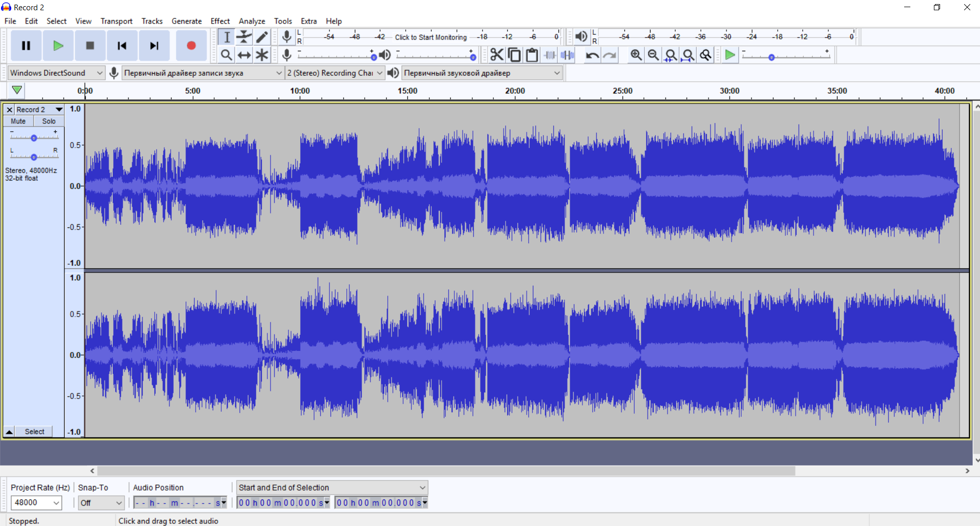Open the Effect menu
Viewport: 980px width, 526px height.
(x=220, y=21)
